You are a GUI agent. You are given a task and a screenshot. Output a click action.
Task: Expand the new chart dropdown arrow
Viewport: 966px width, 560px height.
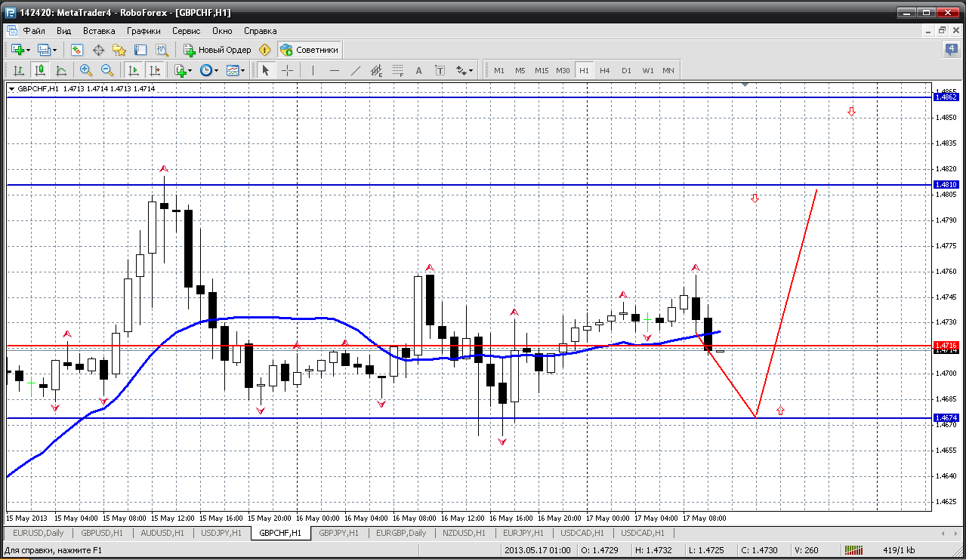pyautogui.click(x=28, y=50)
